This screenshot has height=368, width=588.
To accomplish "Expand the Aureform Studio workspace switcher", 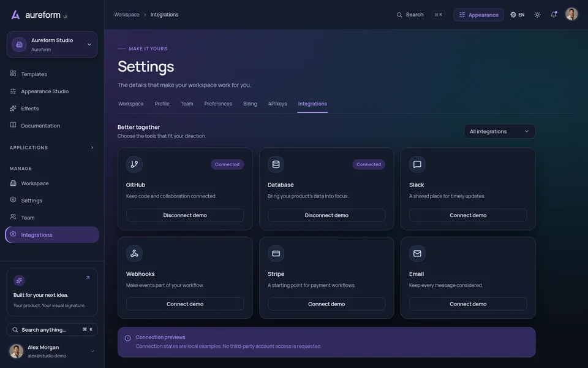I will [x=52, y=45].
